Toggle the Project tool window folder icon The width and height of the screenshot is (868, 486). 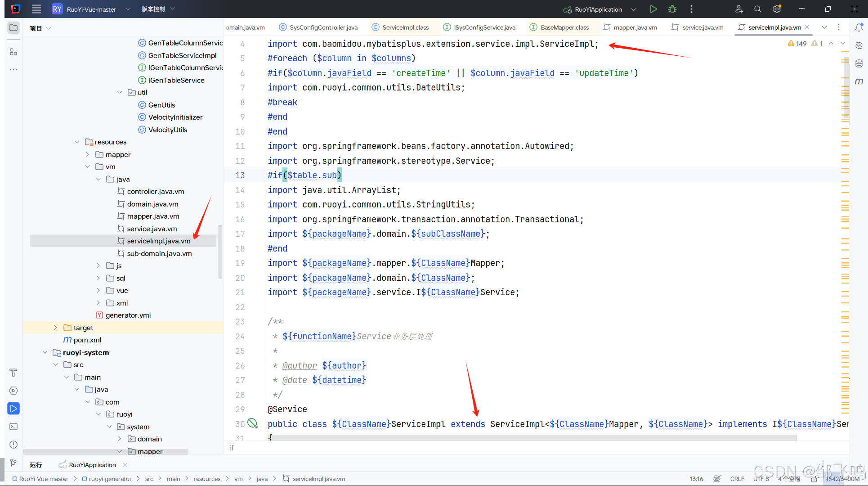pyautogui.click(x=13, y=27)
